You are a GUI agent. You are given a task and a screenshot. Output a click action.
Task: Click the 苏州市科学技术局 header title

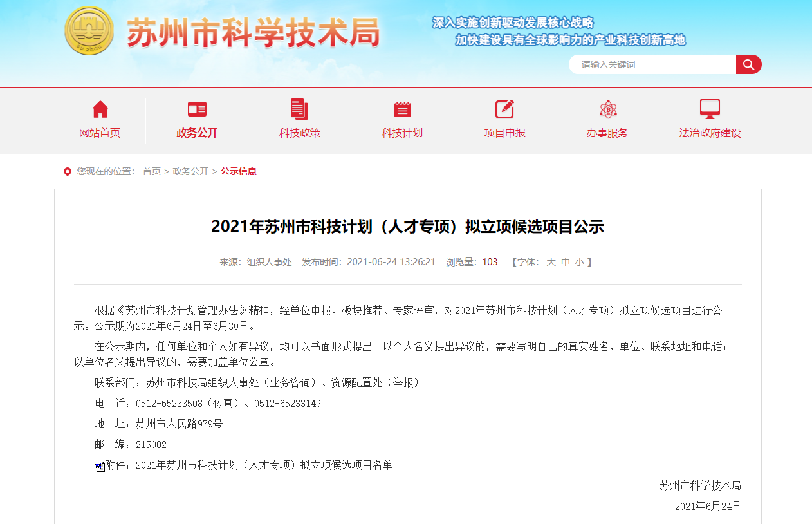[x=253, y=32]
